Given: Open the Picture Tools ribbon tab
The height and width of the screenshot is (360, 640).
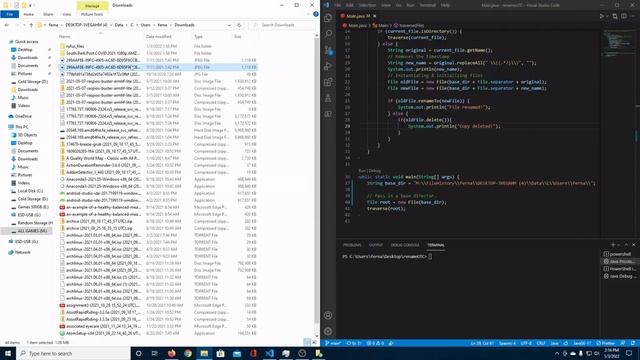Looking at the screenshot, I should click(92, 14).
